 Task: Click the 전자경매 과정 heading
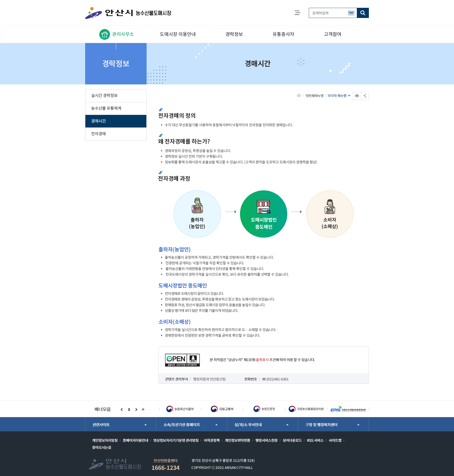pyautogui.click(x=174, y=179)
